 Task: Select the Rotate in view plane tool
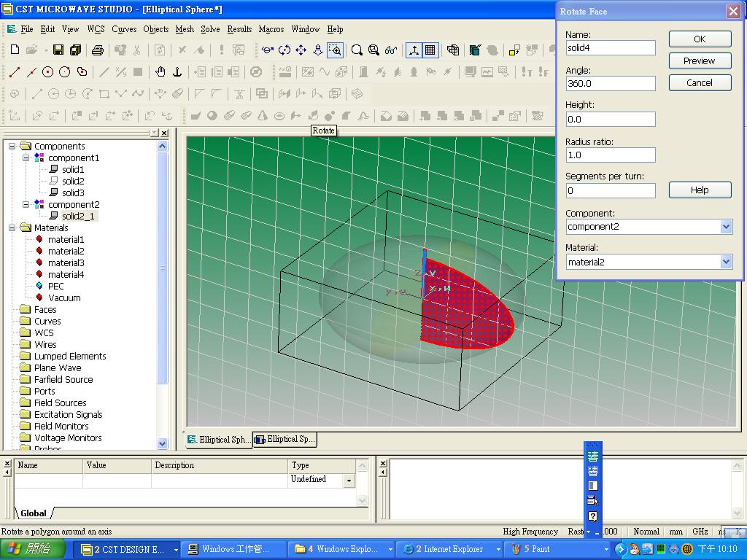tap(285, 50)
